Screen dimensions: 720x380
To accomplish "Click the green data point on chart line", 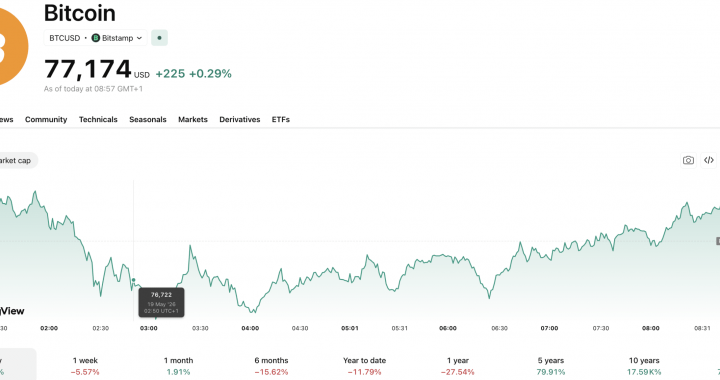I will [x=134, y=279].
